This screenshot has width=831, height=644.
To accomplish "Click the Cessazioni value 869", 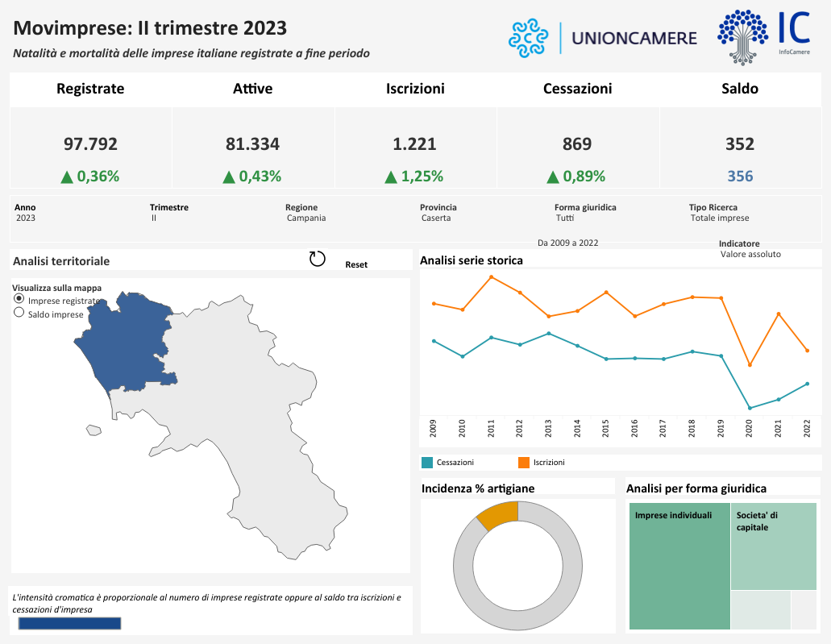I will point(577,144).
